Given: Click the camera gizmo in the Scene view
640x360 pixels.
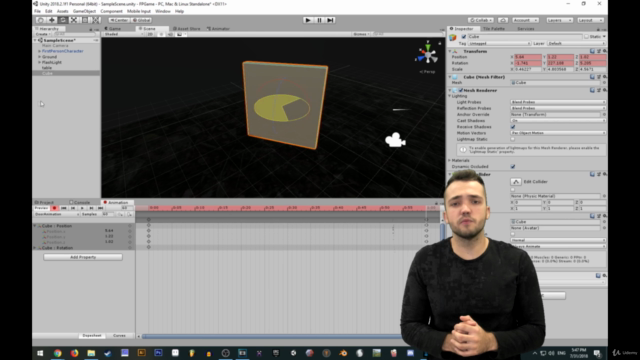Looking at the screenshot, I should coord(395,140).
